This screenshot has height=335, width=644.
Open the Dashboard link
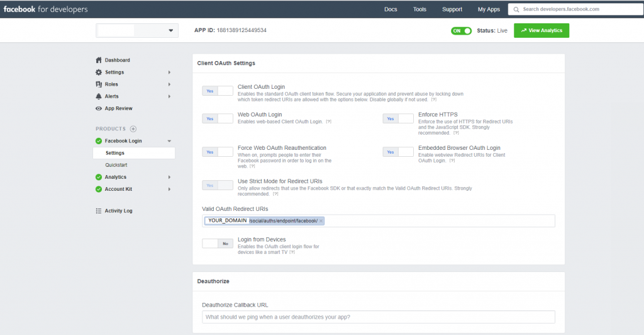tap(118, 60)
